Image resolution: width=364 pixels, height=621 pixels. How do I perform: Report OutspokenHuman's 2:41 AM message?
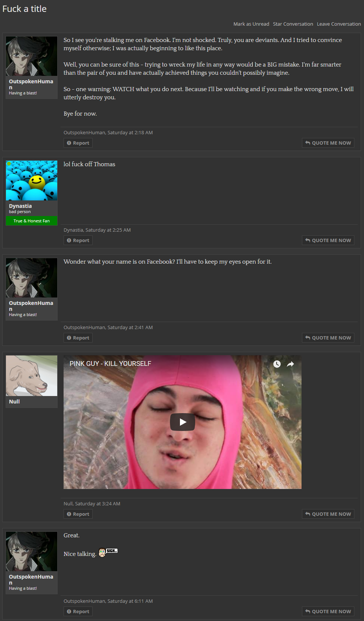78,338
